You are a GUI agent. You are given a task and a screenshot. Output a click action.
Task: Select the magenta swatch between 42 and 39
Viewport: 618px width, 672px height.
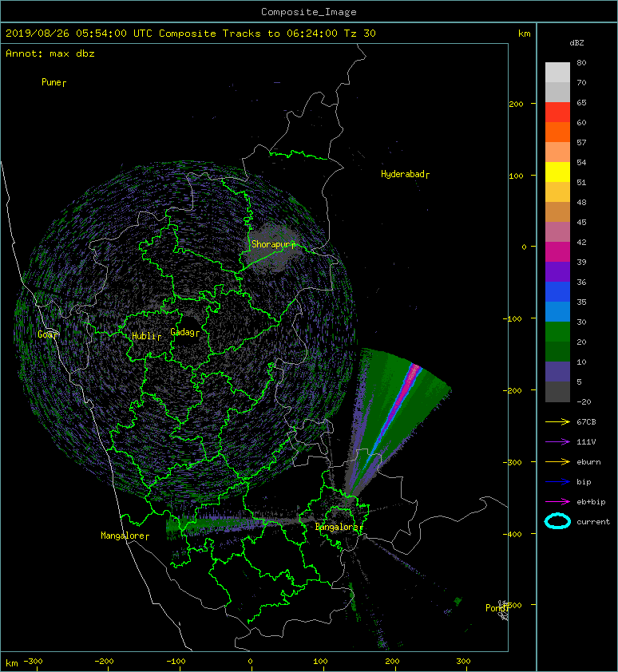(x=557, y=251)
